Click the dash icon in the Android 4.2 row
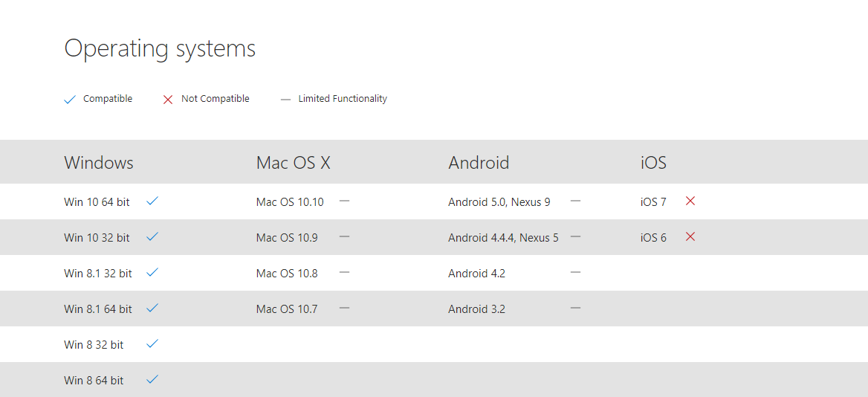The image size is (868, 397). tap(575, 272)
